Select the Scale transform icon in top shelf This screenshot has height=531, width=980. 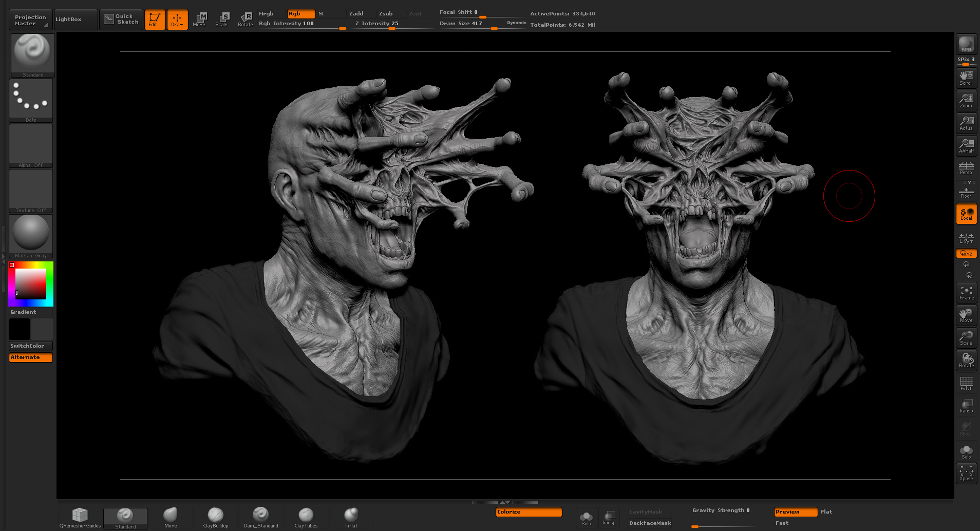(222, 20)
